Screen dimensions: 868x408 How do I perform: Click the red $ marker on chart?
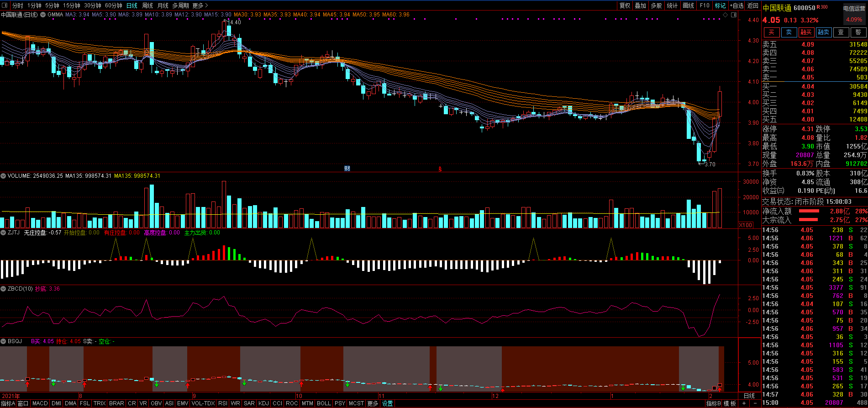pyautogui.click(x=440, y=169)
